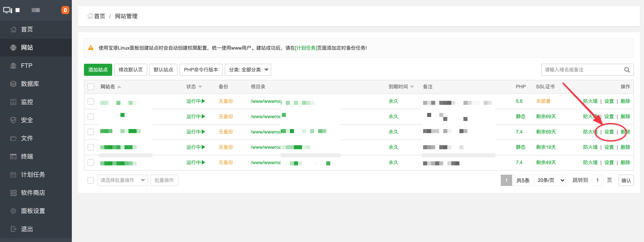
Task: Open the 请选择批量操作 dropdown
Action: click(122, 180)
